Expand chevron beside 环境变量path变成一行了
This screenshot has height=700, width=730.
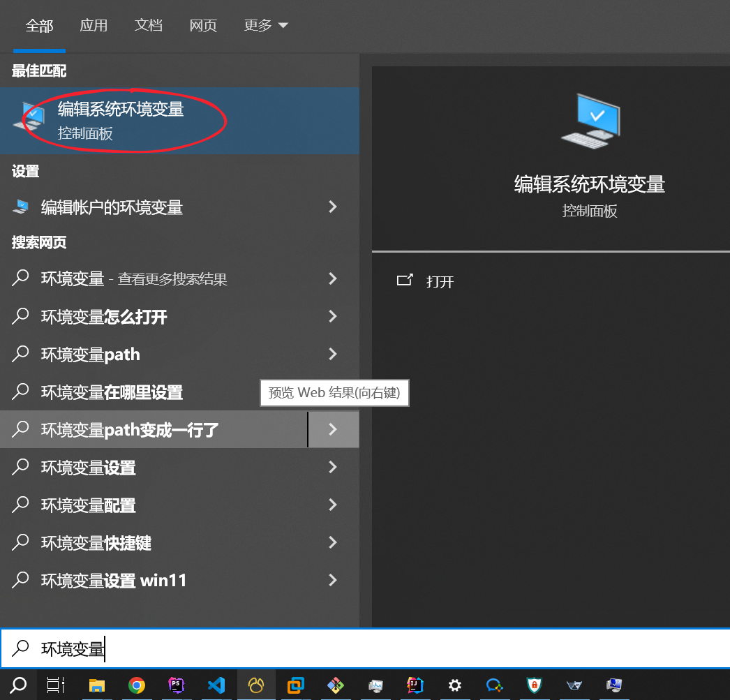point(334,429)
